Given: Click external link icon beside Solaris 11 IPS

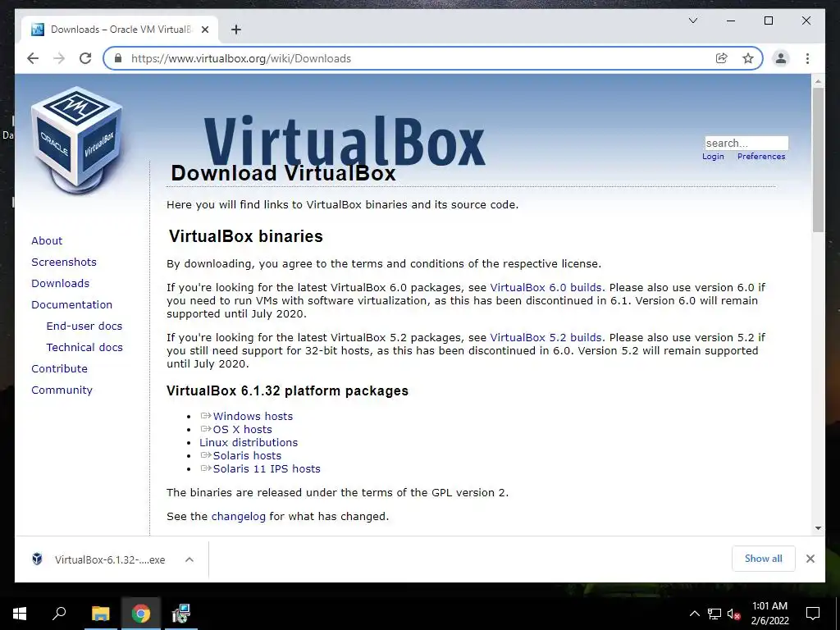Looking at the screenshot, I should click(206, 468).
